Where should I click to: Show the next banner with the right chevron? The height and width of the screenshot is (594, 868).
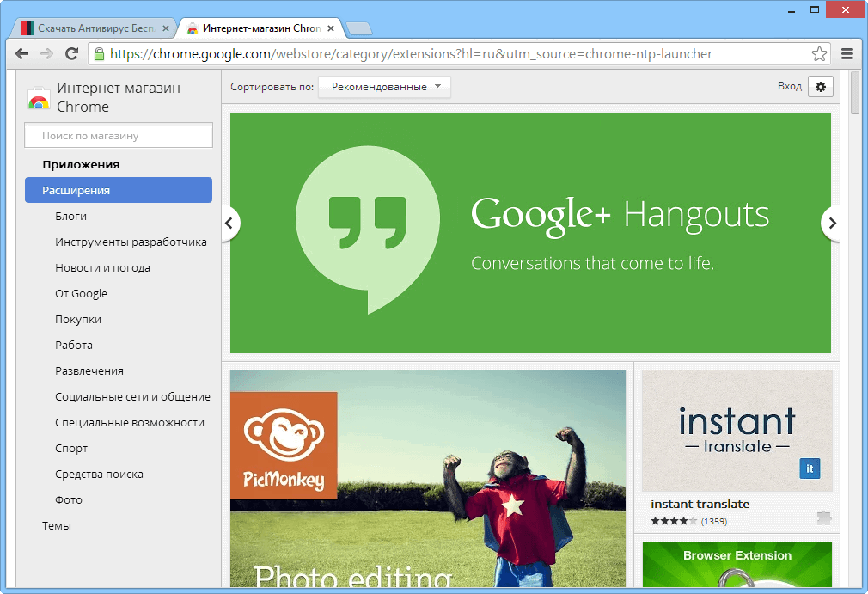(830, 223)
